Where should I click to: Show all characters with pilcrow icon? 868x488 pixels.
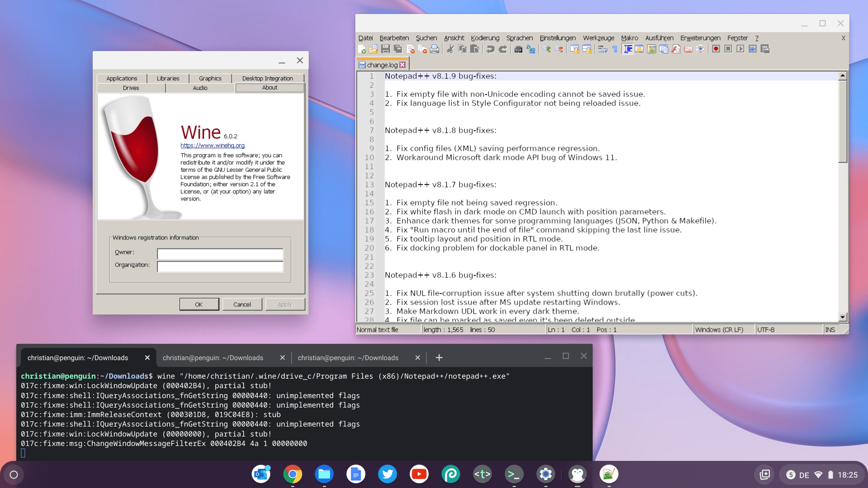click(x=615, y=49)
